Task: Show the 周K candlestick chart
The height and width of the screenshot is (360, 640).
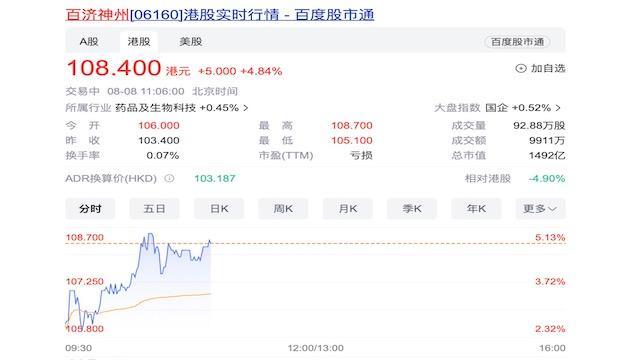Action: coord(283,209)
